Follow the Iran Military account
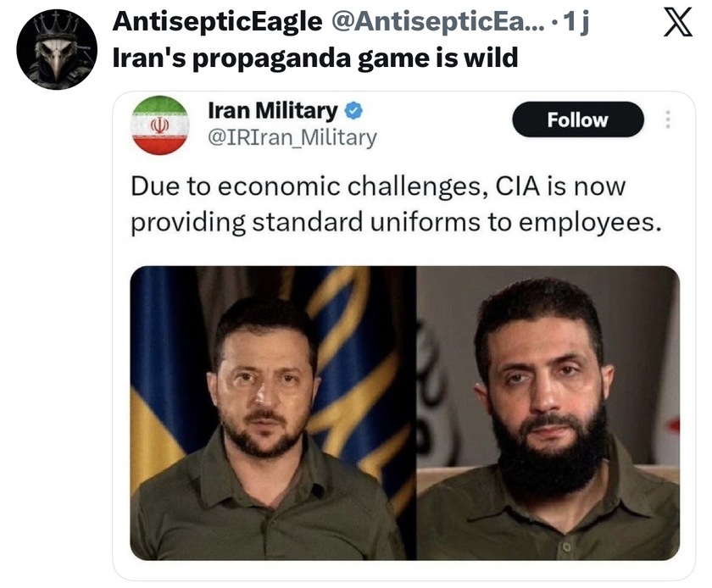Image resolution: width=712 pixels, height=588 pixels. (577, 119)
